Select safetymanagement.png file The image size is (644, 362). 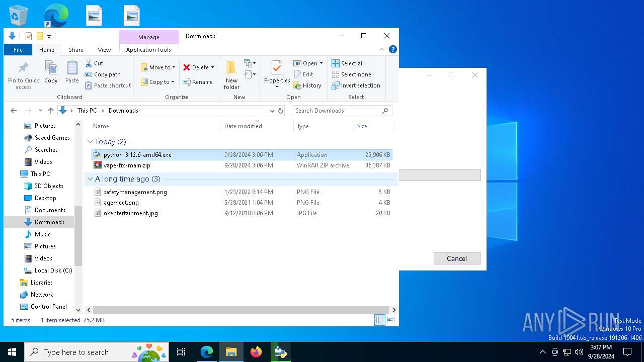(x=242, y=192)
